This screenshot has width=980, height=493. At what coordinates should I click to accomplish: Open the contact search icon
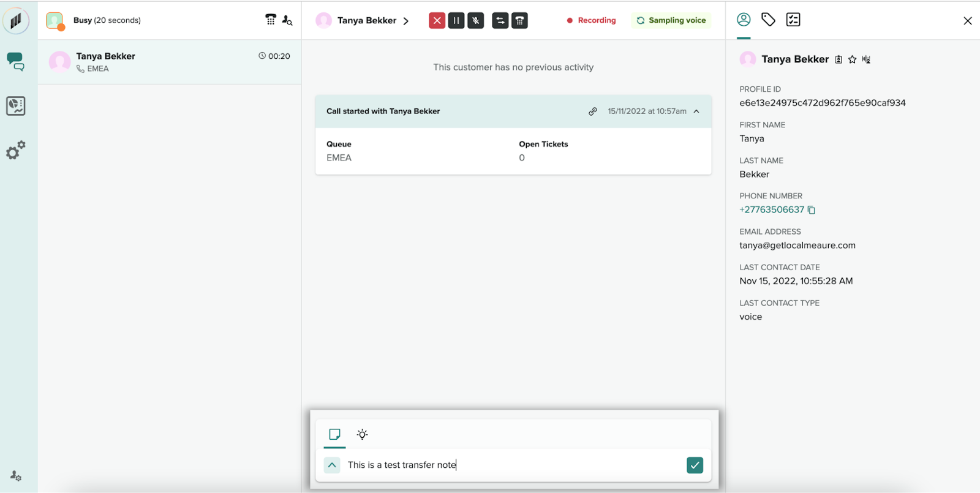(x=287, y=20)
